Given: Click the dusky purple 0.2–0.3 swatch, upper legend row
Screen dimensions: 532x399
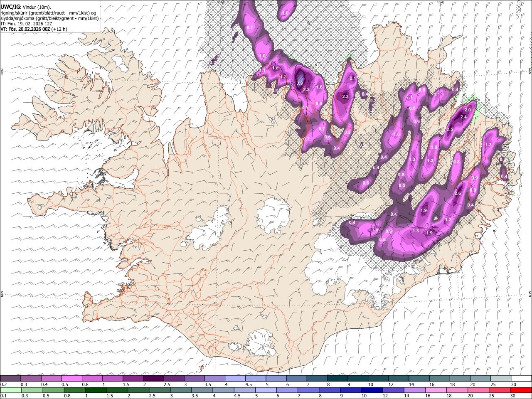Looking at the screenshot, I should [x=10, y=379].
